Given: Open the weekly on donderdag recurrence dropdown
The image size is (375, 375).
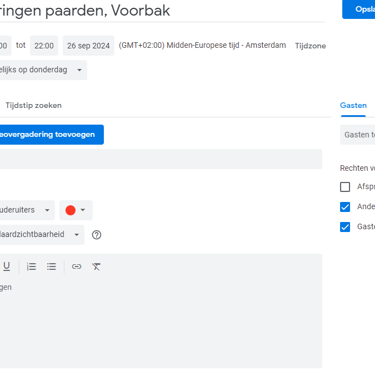Looking at the screenshot, I should (x=42, y=70).
